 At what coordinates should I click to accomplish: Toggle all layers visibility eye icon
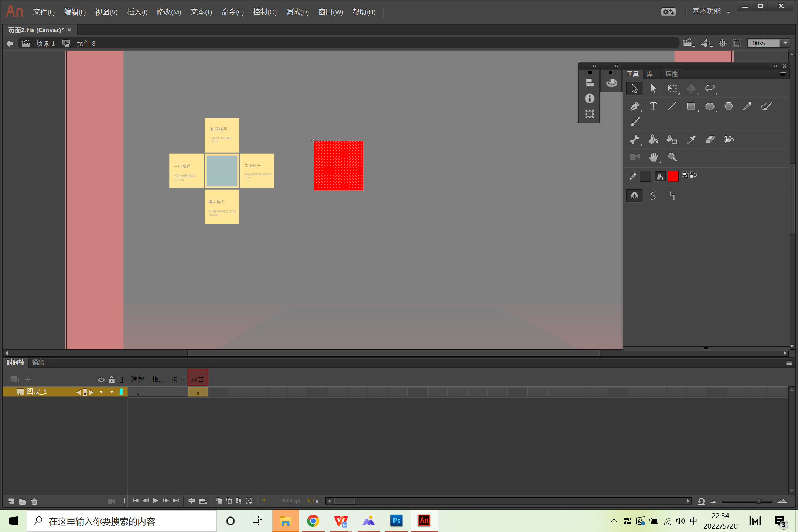coord(101,379)
